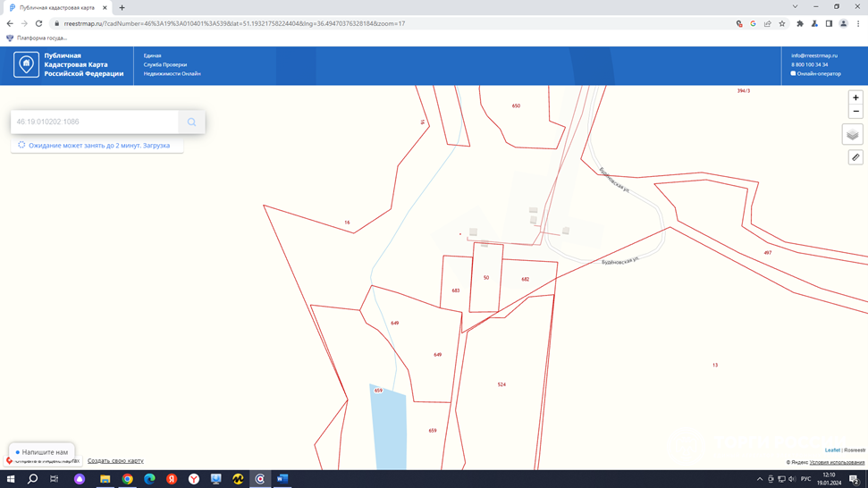Open the map layers switcher

(x=853, y=134)
